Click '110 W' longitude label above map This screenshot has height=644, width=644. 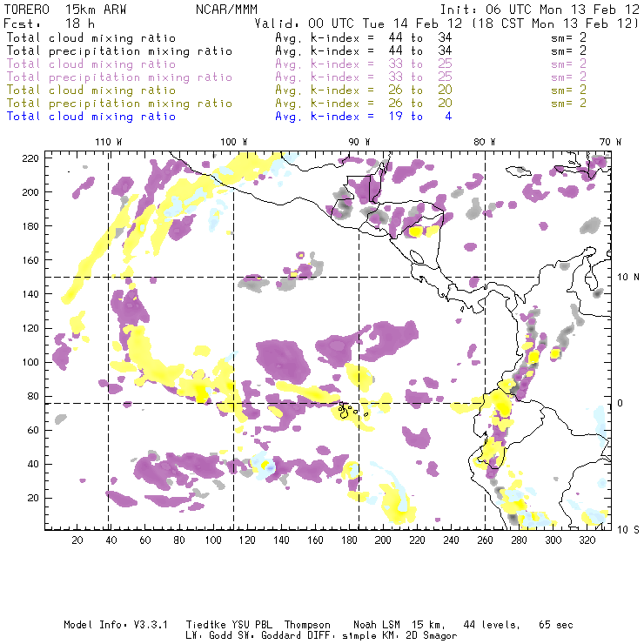(109, 142)
